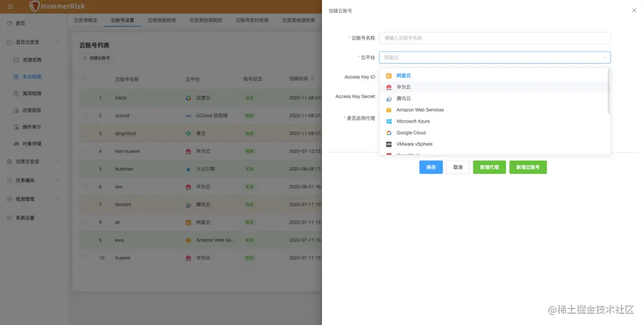Open the hamburger menu icon
Image resolution: width=644 pixels, height=325 pixels.
click(x=10, y=6)
